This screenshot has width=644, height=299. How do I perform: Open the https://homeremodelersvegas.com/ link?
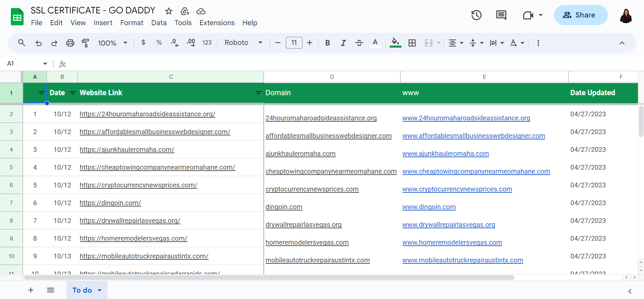point(133,238)
